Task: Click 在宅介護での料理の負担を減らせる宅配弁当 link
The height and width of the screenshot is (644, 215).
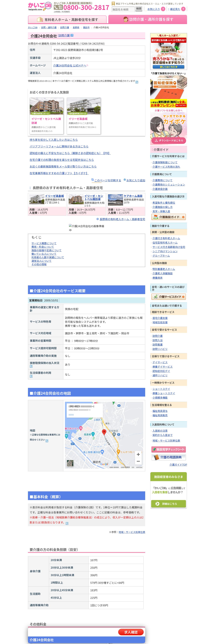Action: tap(62, 160)
